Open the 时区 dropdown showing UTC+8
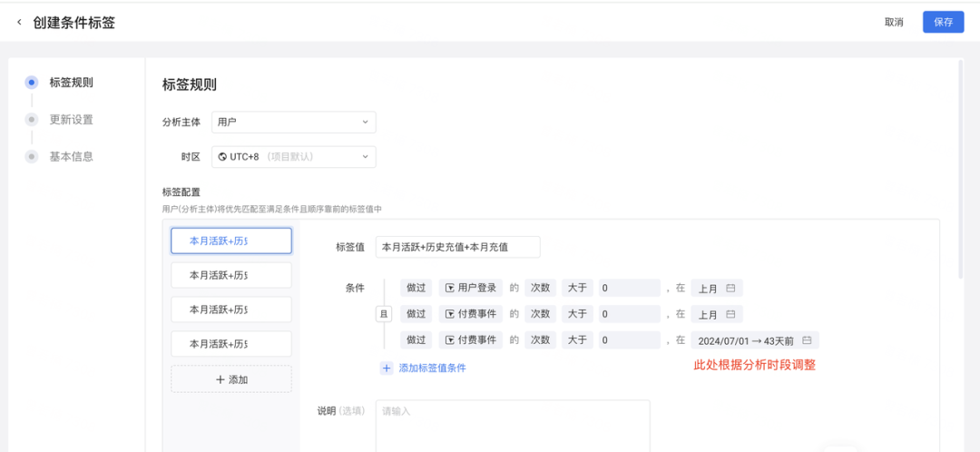Screen dimensions: 980x452 pos(294,157)
